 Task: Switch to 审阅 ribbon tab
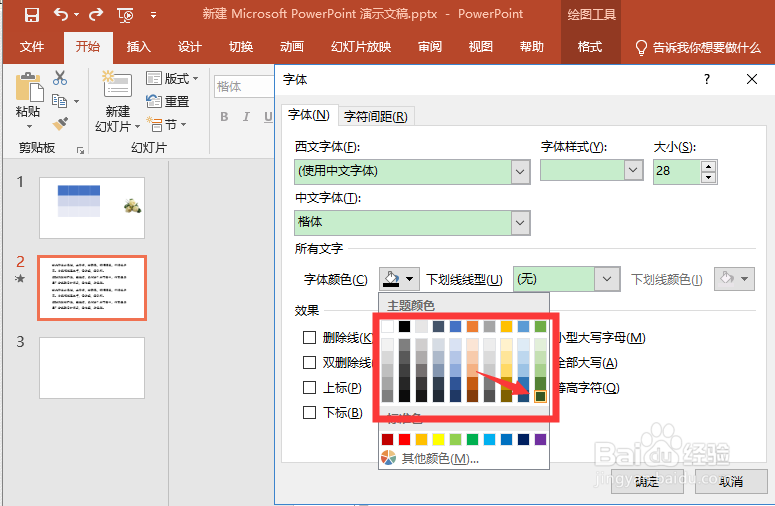430,47
